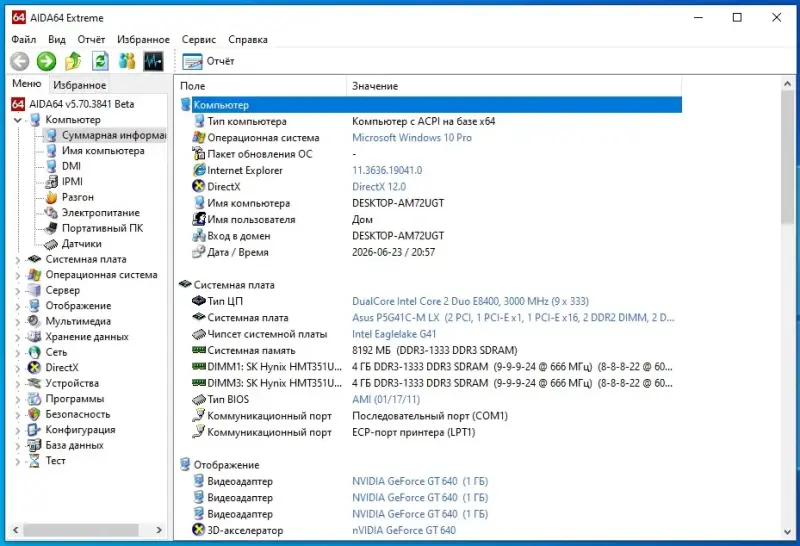Click the Системная память RAM icon
Image resolution: width=800 pixels, height=546 pixels.
pos(198,350)
